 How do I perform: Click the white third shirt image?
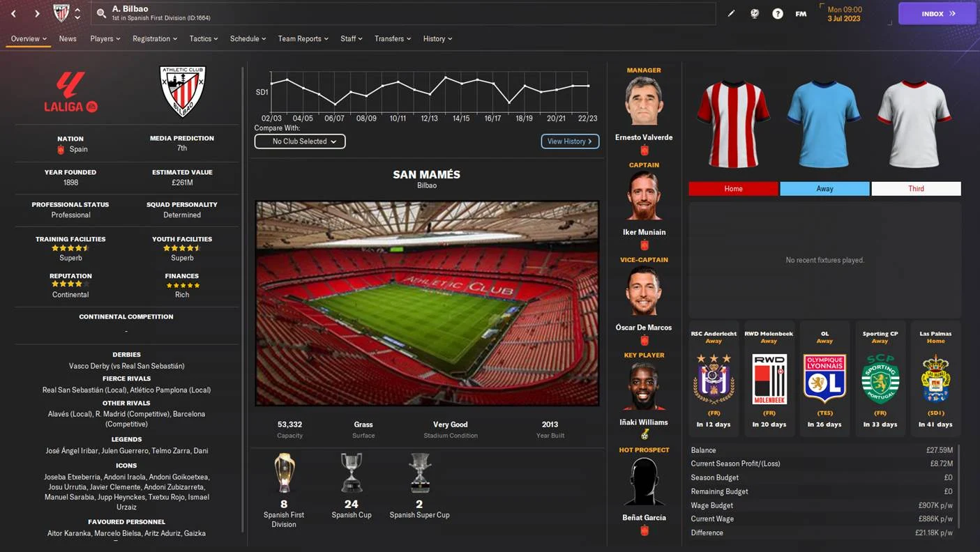(914, 124)
